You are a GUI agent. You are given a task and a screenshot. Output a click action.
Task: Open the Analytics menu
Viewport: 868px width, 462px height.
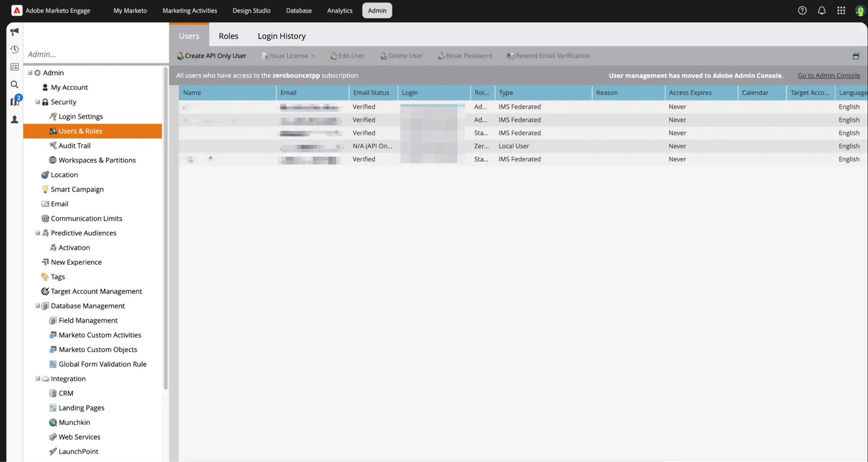339,11
